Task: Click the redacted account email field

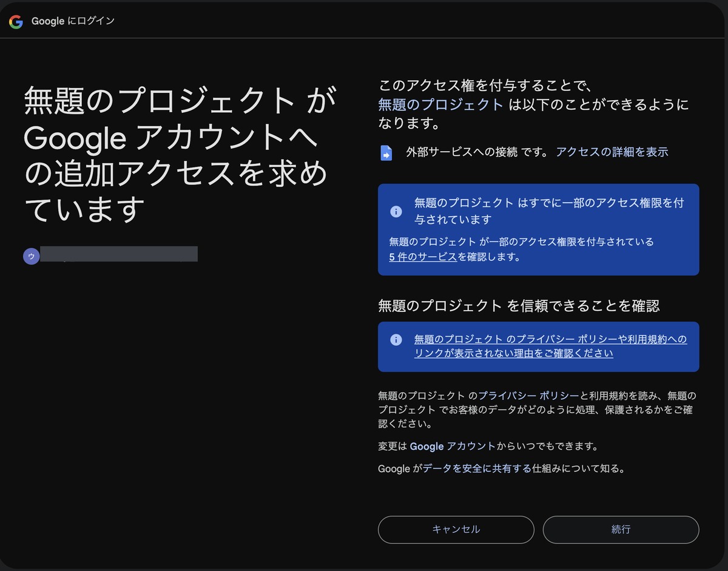Action: (x=119, y=254)
